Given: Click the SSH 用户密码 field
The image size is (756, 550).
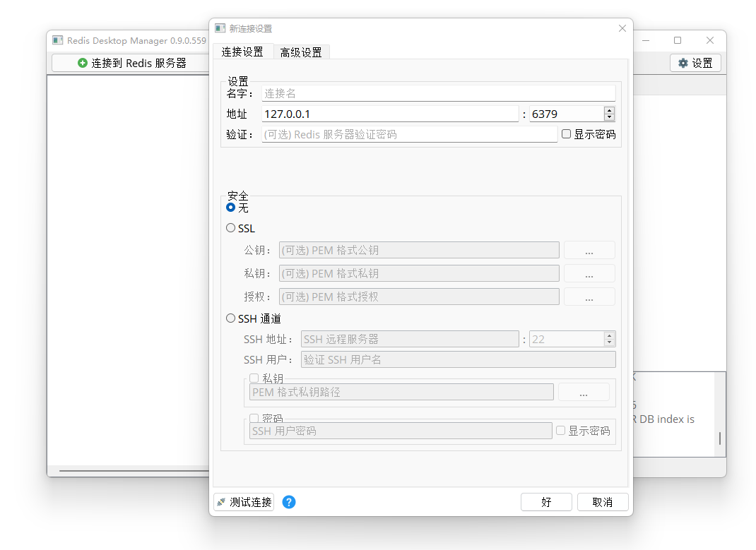Looking at the screenshot, I should click(401, 431).
